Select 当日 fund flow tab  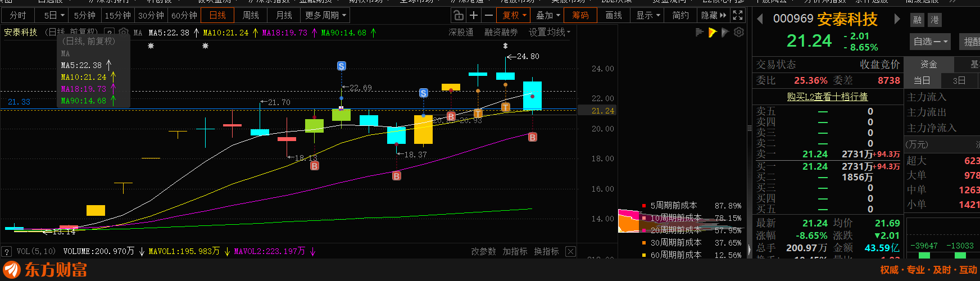pyautogui.click(x=922, y=80)
